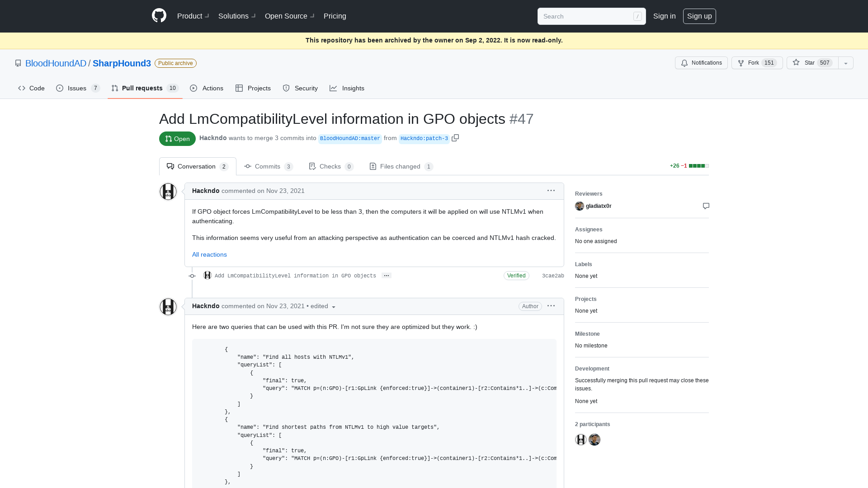The width and height of the screenshot is (868, 488).
Task: Open the Insights tab
Action: coord(347,88)
